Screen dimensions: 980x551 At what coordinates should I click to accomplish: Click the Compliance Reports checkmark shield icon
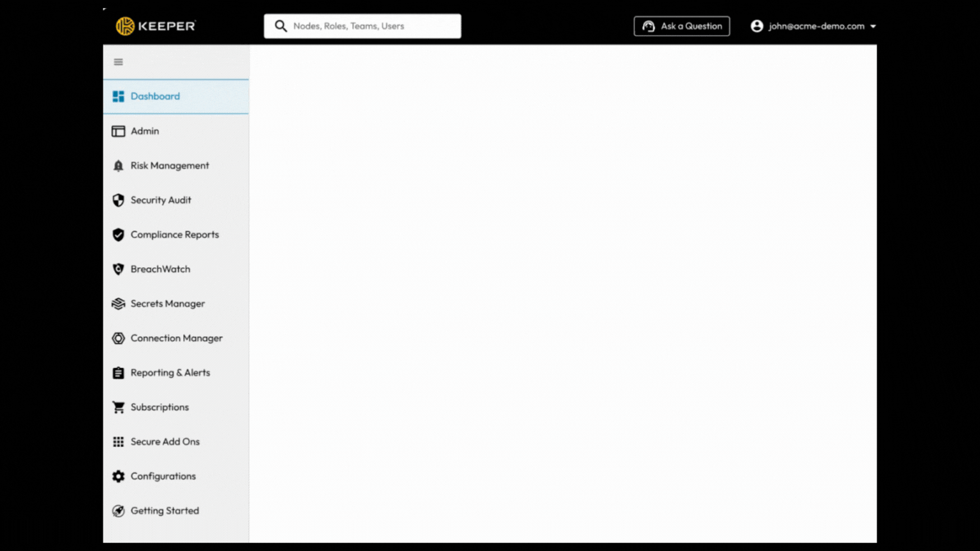click(119, 235)
